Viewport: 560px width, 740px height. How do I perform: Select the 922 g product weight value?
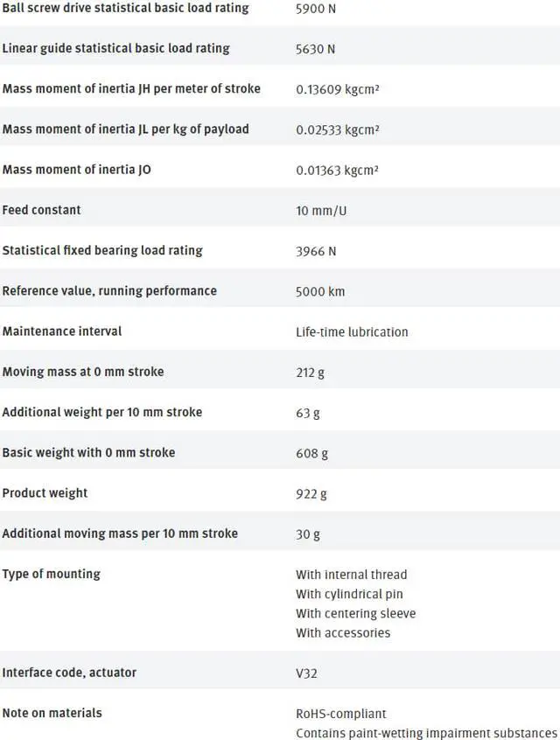click(x=311, y=493)
